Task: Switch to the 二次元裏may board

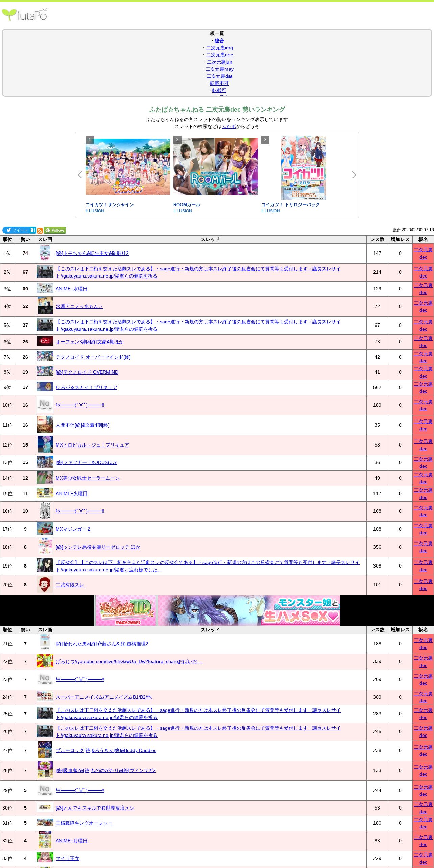Action: (x=219, y=69)
